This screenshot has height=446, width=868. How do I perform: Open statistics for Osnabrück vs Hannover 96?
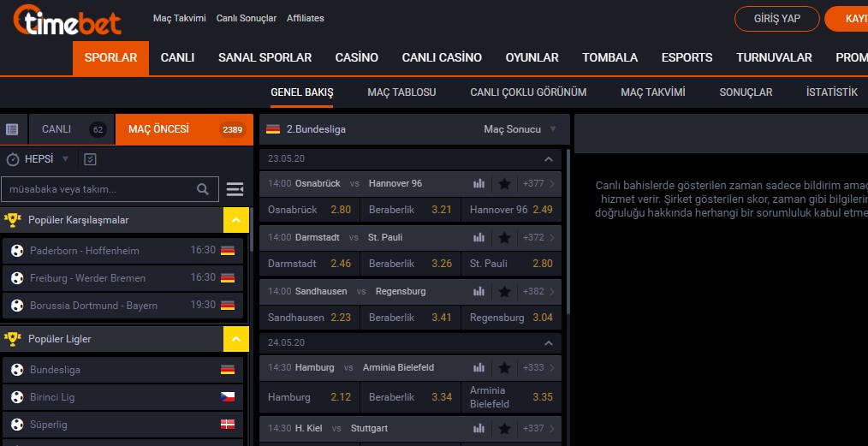click(x=479, y=184)
